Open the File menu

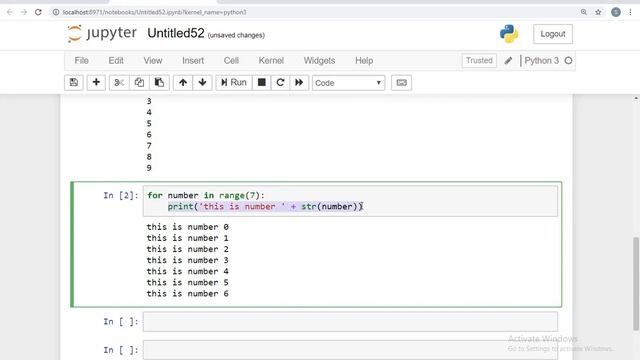coord(81,60)
